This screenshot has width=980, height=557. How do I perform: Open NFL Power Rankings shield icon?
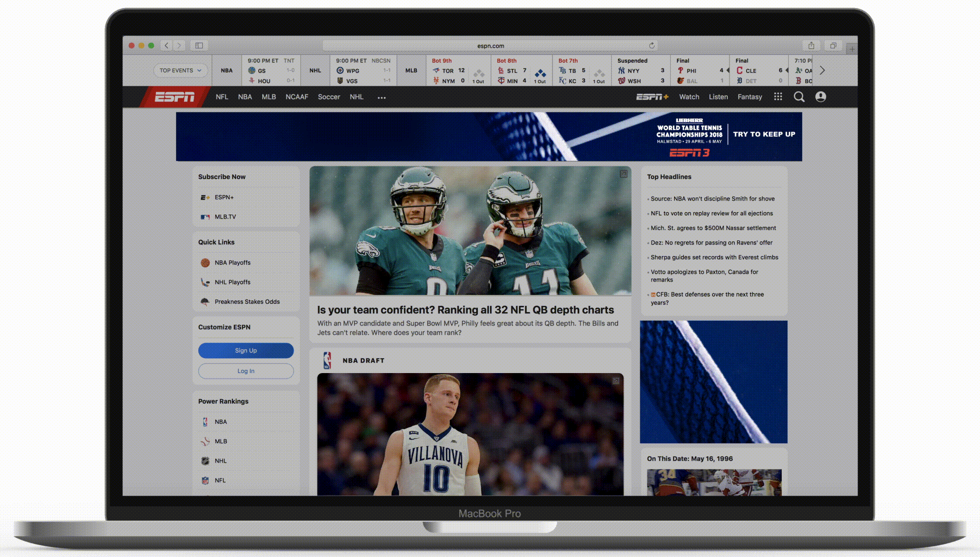[x=205, y=480]
